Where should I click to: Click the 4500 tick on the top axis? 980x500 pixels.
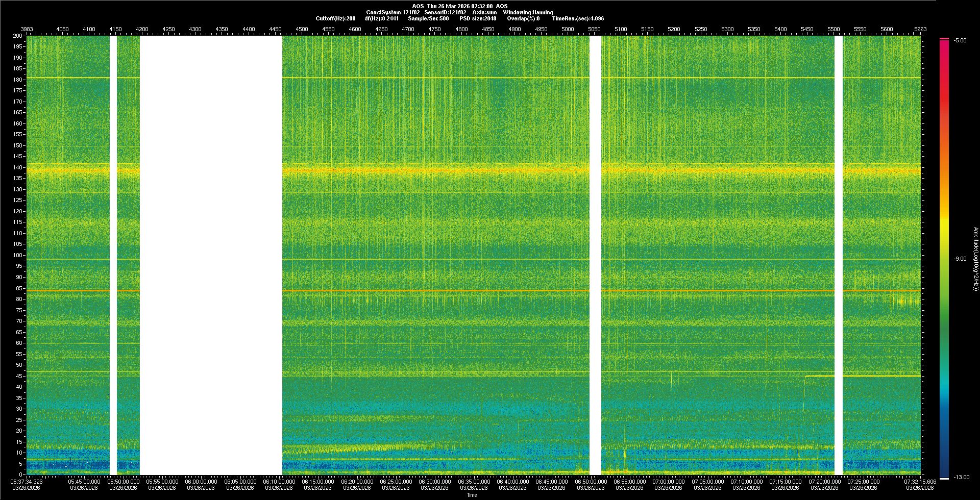click(302, 29)
